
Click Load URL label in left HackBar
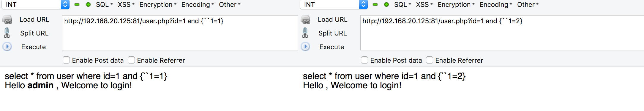tap(34, 20)
